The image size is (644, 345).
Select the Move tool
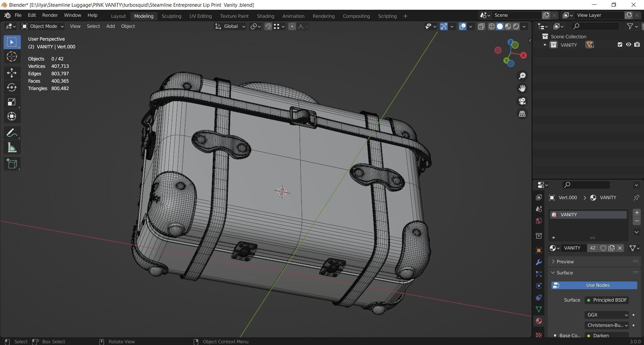tap(12, 73)
